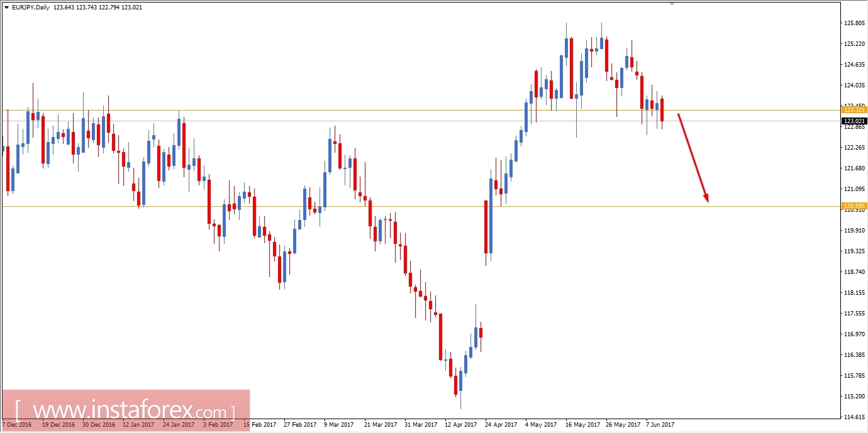Click the OHLC values 123.643 123.743 122.794 123.021

[x=97, y=7]
